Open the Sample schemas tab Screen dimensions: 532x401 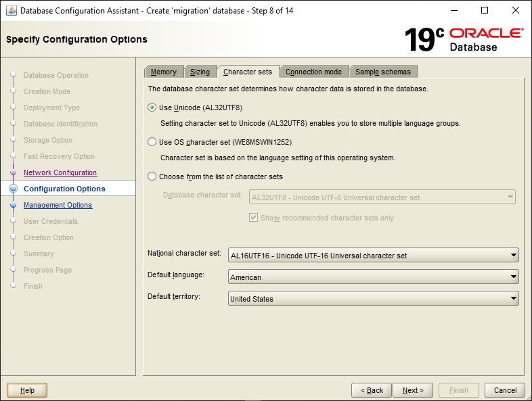[383, 72]
